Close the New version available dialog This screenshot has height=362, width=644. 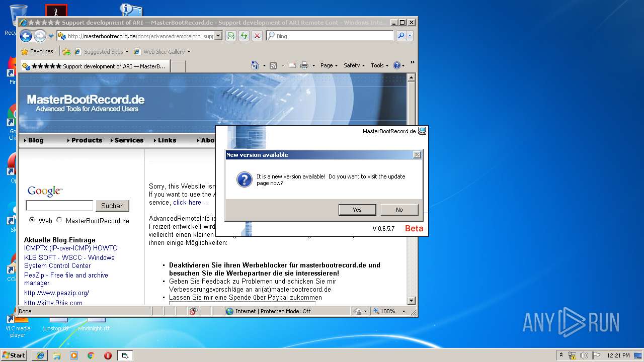pos(417,155)
